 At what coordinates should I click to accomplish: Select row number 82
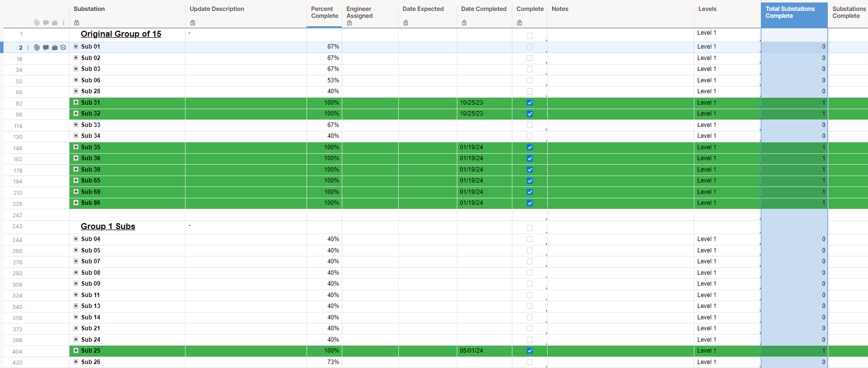[x=19, y=104]
